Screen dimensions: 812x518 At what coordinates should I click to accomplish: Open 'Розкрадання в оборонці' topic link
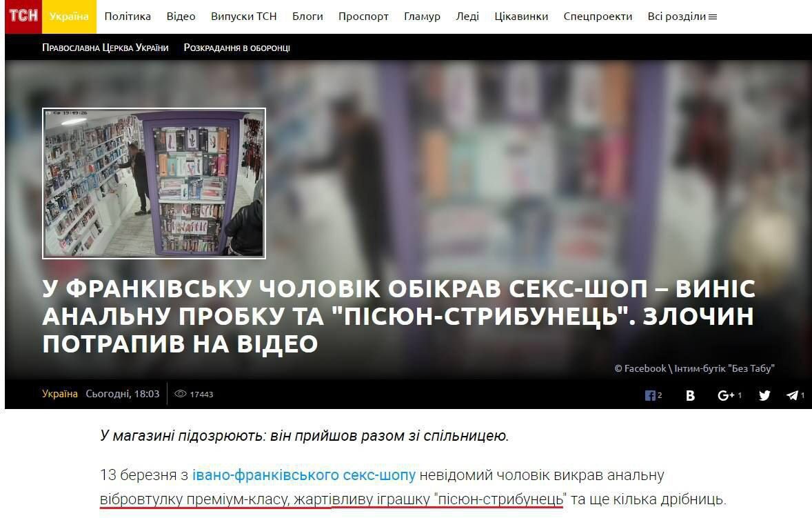point(236,48)
